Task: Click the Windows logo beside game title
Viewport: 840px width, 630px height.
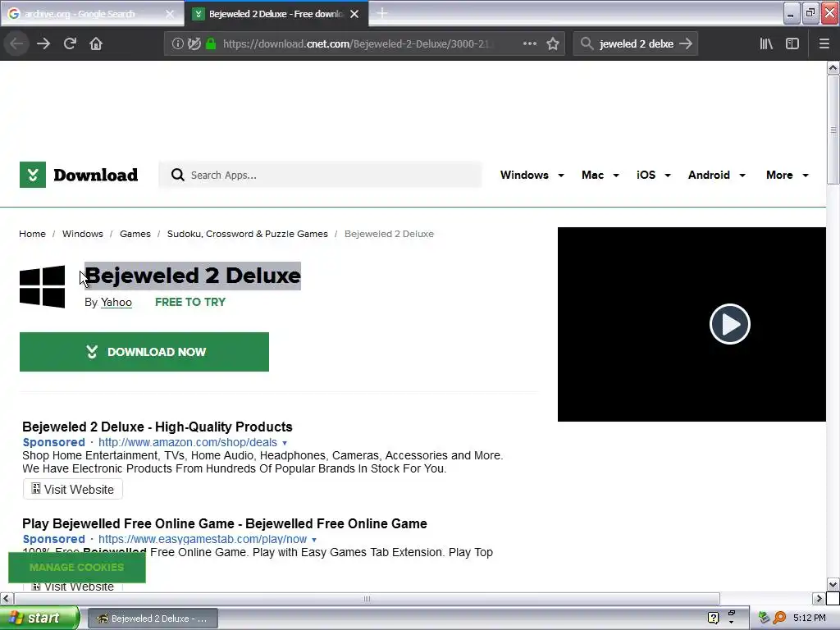Action: [43, 286]
